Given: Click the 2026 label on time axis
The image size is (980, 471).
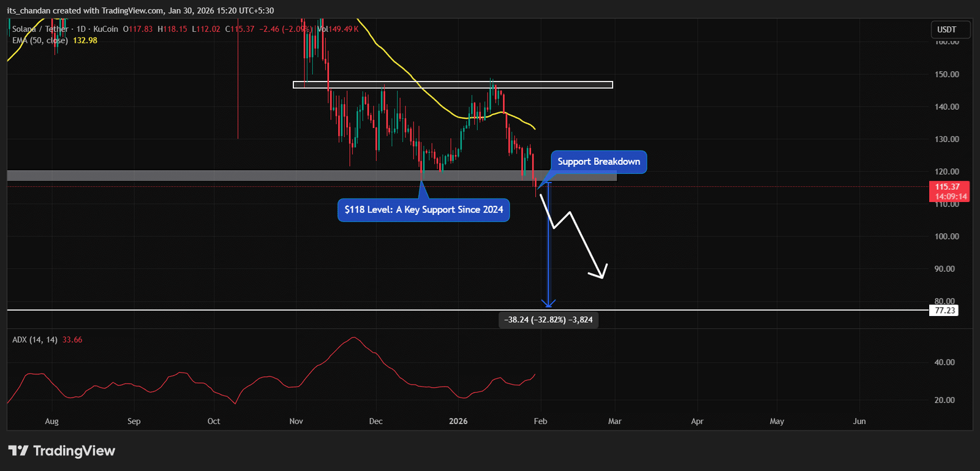Looking at the screenshot, I should coord(458,421).
